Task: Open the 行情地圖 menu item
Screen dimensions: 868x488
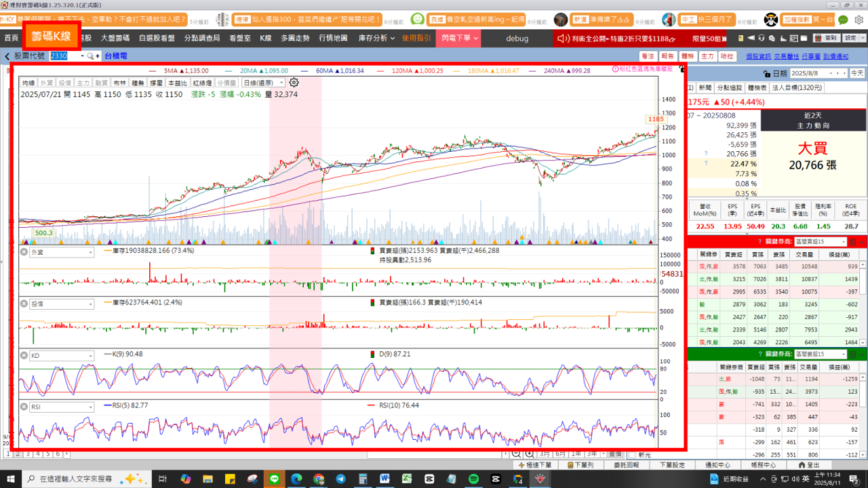Action: tap(333, 38)
